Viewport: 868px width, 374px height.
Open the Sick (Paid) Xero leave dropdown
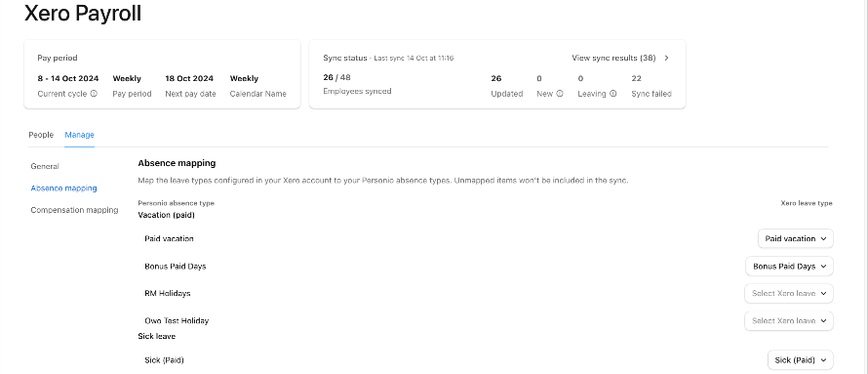(x=801, y=360)
